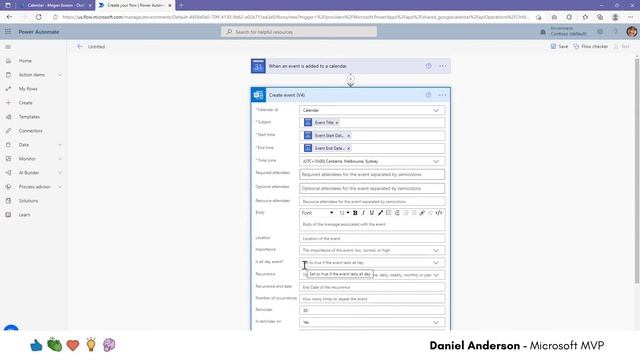Open help for the calendar trigger step
Viewport: 640px width, 360px height.
428,66
